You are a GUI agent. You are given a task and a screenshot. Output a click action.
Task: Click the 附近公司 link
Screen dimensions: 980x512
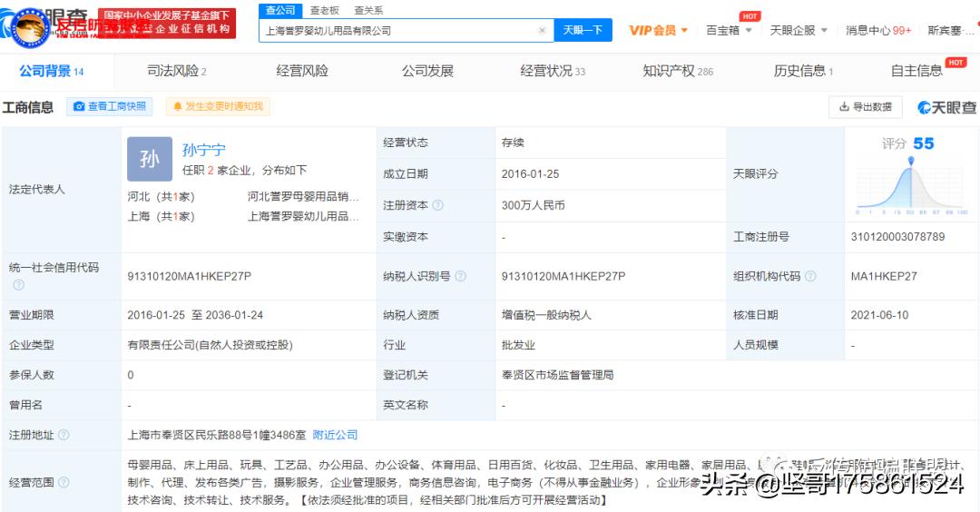[x=335, y=435]
